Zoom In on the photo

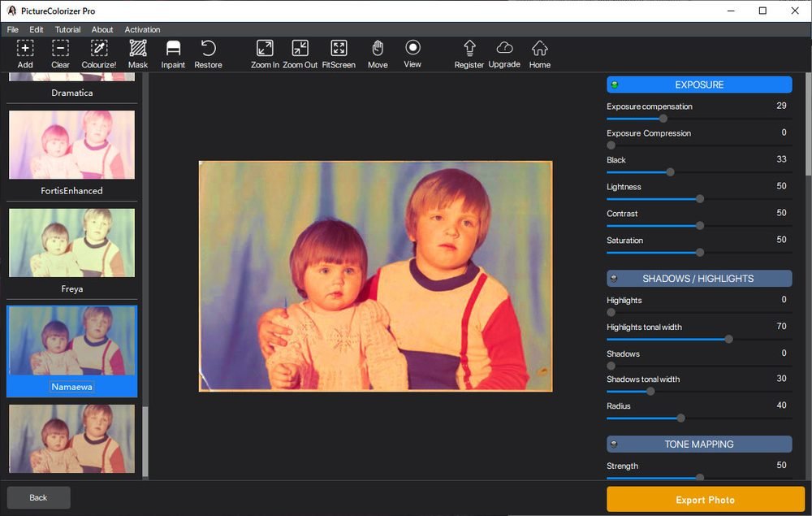[265, 49]
